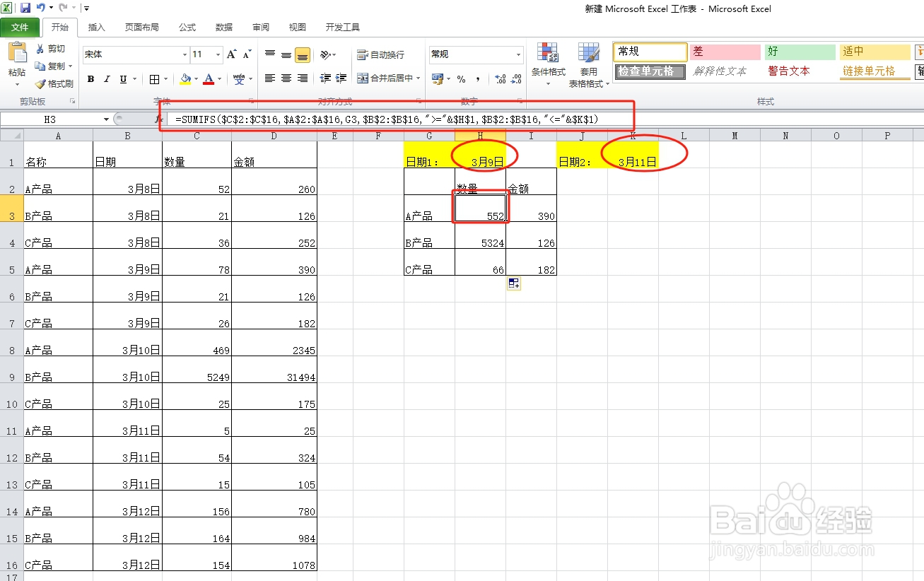Viewport: 924px width, 581px height.
Task: Open 条件格式 conditional formatting
Action: click(549, 64)
